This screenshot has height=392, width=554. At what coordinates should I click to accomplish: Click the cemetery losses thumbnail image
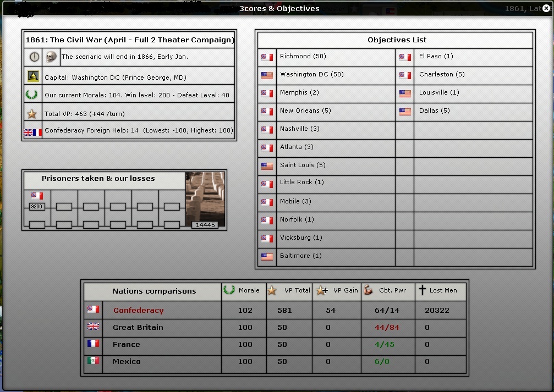[x=205, y=197]
